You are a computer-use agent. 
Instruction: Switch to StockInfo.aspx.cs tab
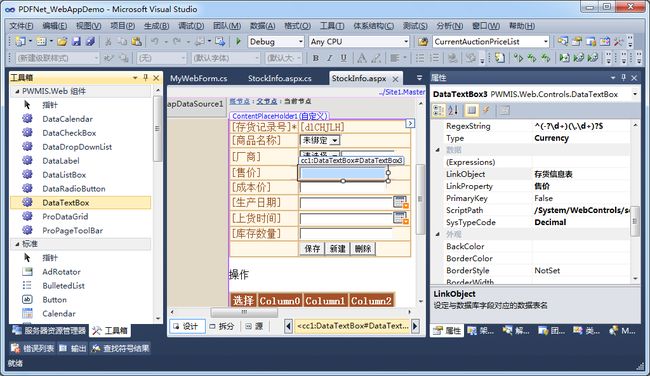(x=279, y=78)
